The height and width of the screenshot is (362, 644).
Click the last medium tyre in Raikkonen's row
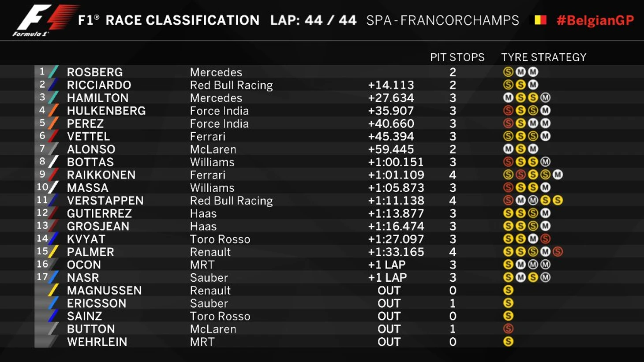pyautogui.click(x=558, y=175)
